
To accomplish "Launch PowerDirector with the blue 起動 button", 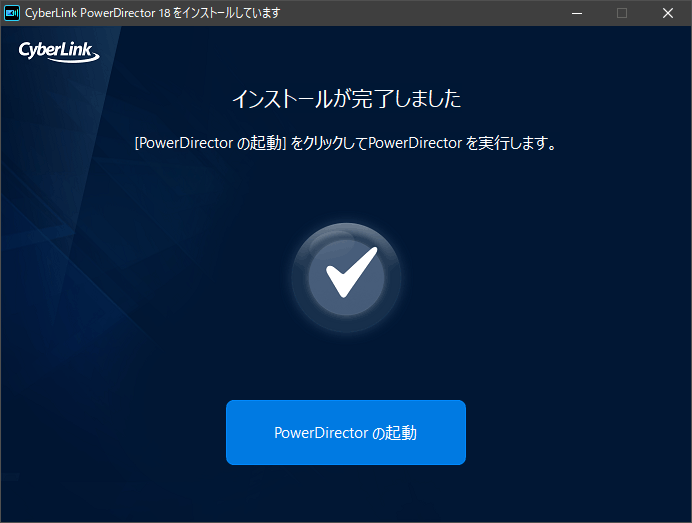I will pyautogui.click(x=346, y=432).
